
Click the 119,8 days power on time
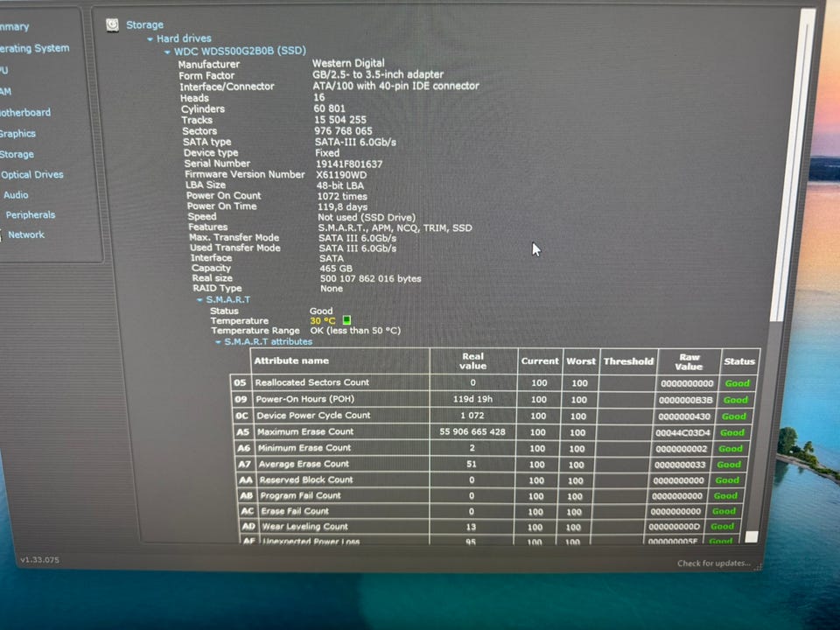pos(342,206)
